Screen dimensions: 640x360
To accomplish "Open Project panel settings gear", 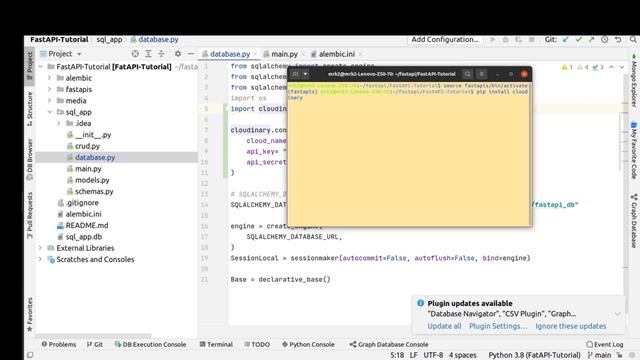I will point(178,54).
